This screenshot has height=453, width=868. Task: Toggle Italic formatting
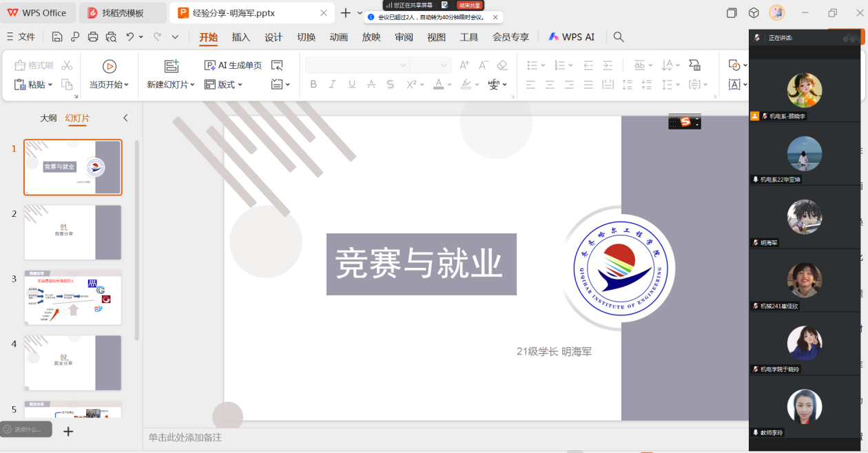[x=333, y=85]
